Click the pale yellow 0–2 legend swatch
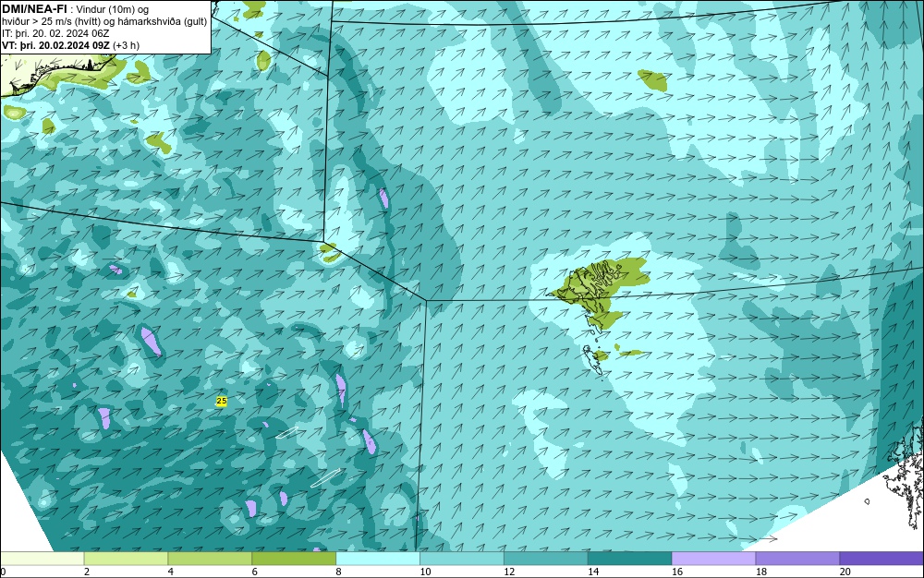 (42, 559)
